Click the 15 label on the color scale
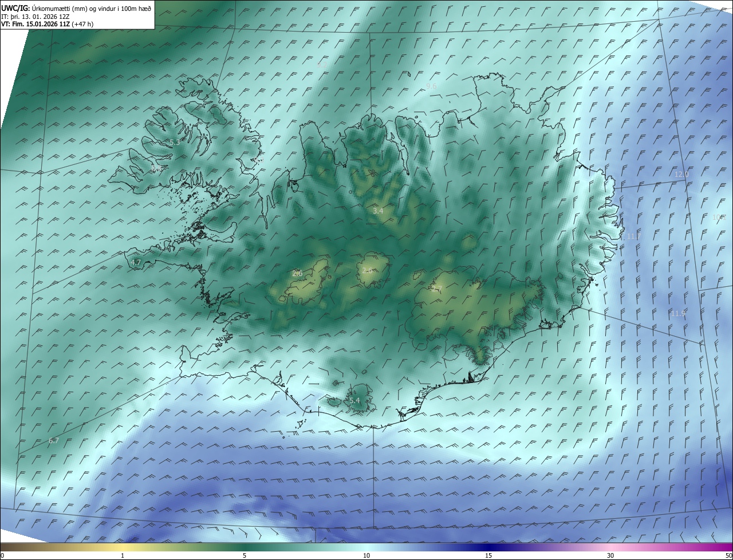The width and height of the screenshot is (733, 560). [x=488, y=556]
